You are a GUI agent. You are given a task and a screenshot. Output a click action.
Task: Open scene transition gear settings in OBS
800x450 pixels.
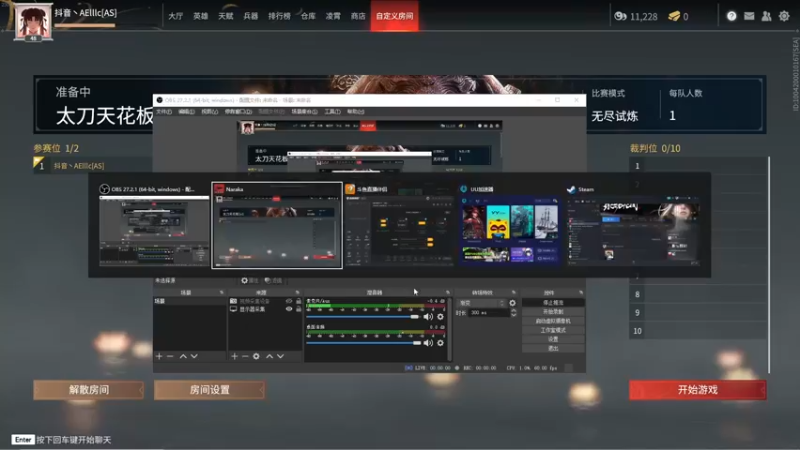(x=512, y=303)
